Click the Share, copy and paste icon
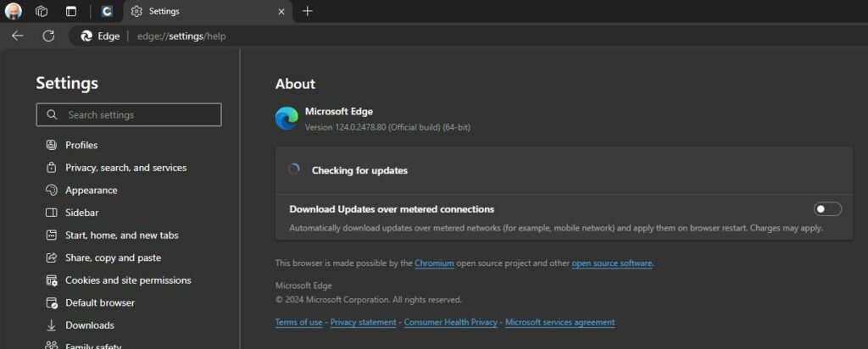The height and width of the screenshot is (349, 868). click(52, 258)
